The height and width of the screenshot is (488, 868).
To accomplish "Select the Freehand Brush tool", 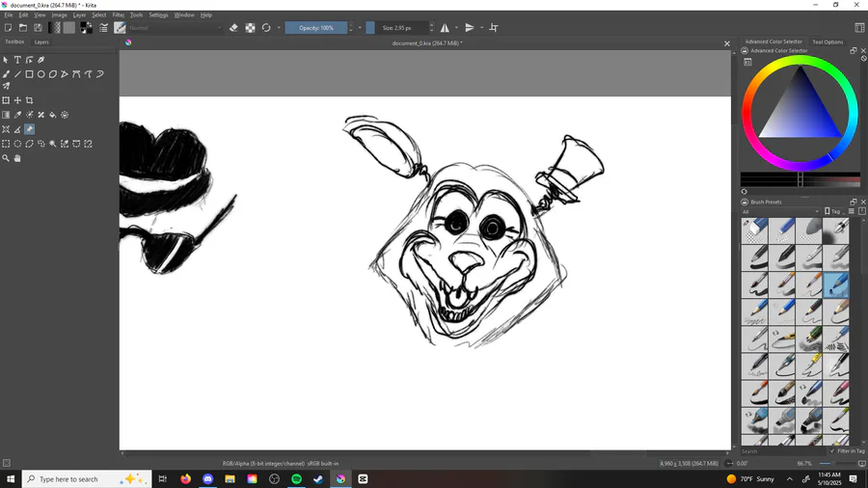I will [x=6, y=74].
